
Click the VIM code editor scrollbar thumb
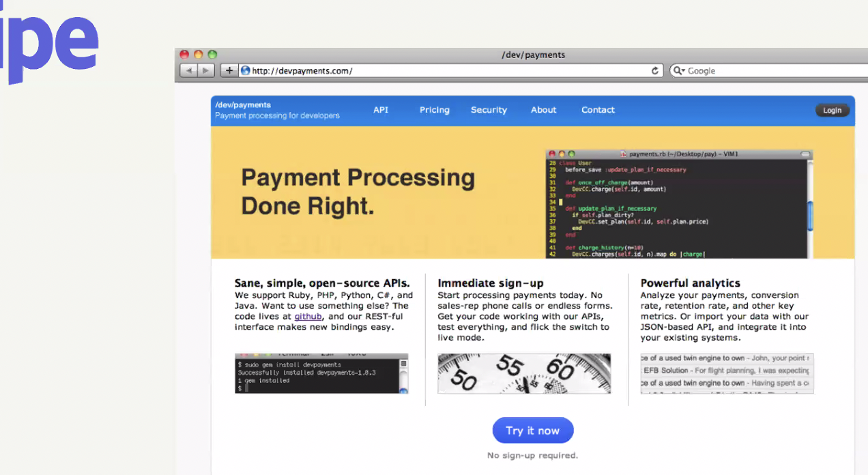tap(810, 216)
